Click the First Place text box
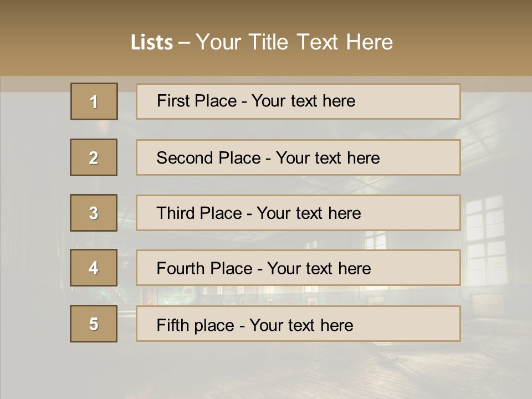The image size is (532, 399). pos(298,101)
